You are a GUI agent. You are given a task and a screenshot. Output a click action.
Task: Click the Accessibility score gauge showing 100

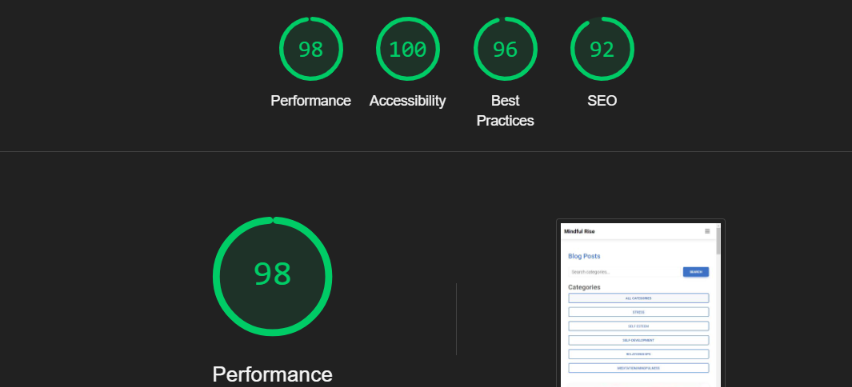408,49
